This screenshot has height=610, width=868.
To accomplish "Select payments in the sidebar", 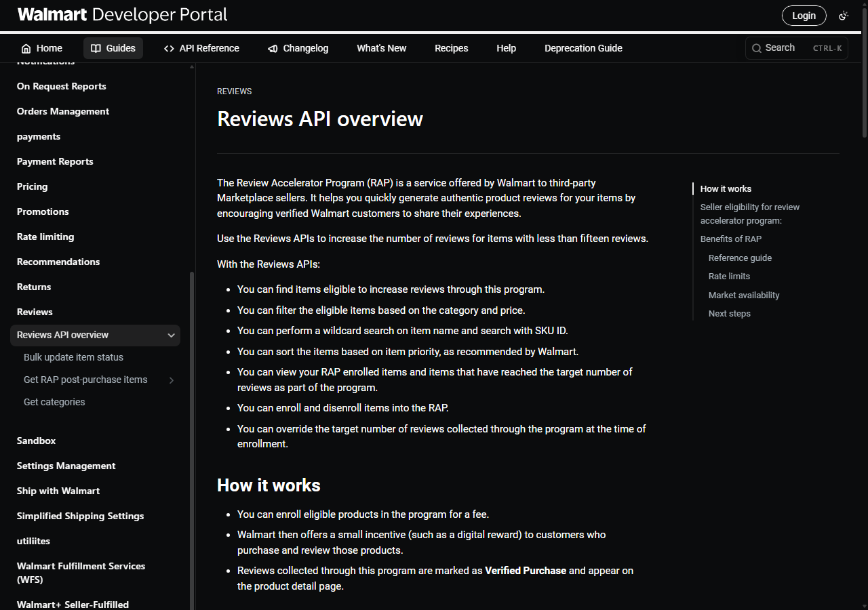I will click(39, 136).
